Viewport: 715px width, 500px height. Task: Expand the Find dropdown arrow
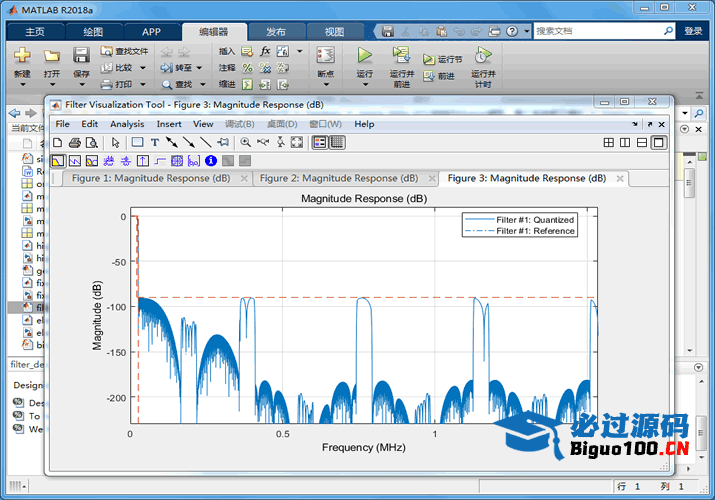click(x=202, y=84)
